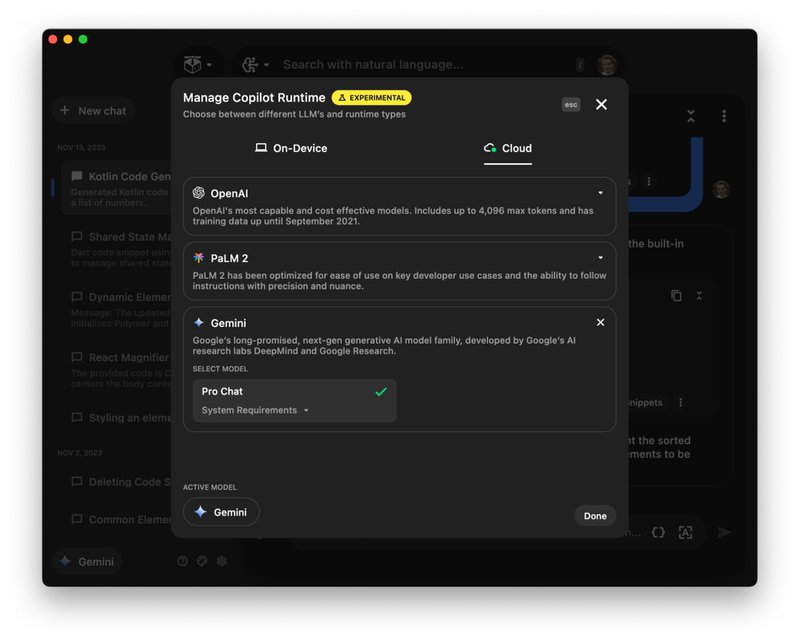
Task: Click the cloud icon on Cloud tab
Action: click(x=490, y=148)
